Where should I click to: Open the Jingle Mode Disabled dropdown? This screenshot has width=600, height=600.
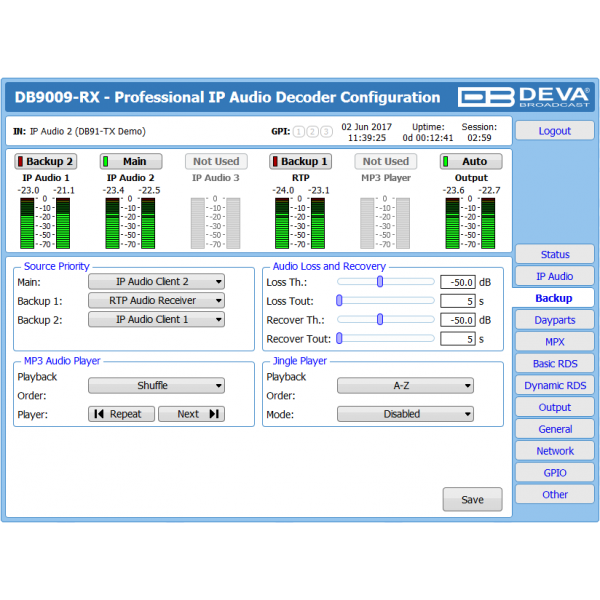pos(405,414)
